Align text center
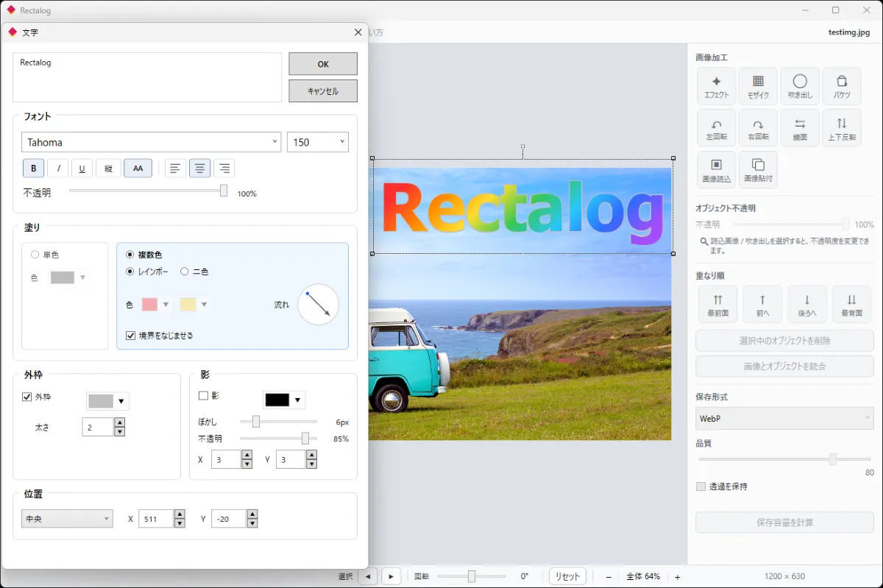 coord(200,169)
